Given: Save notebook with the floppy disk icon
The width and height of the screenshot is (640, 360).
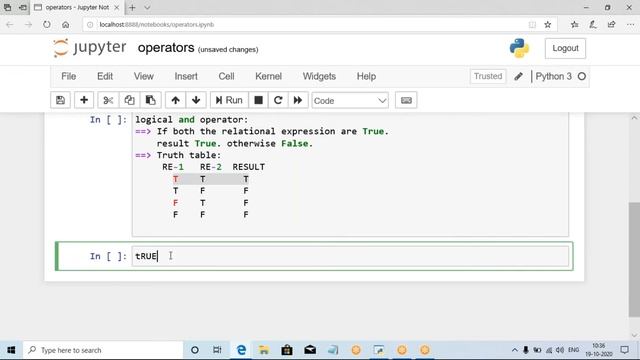Looking at the screenshot, I should click(60, 100).
